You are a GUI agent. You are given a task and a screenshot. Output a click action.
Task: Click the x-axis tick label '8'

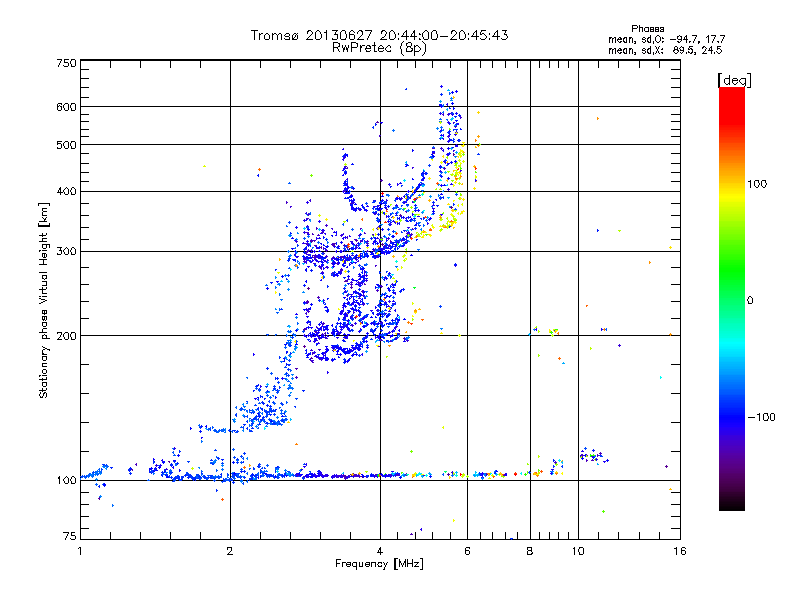point(530,551)
